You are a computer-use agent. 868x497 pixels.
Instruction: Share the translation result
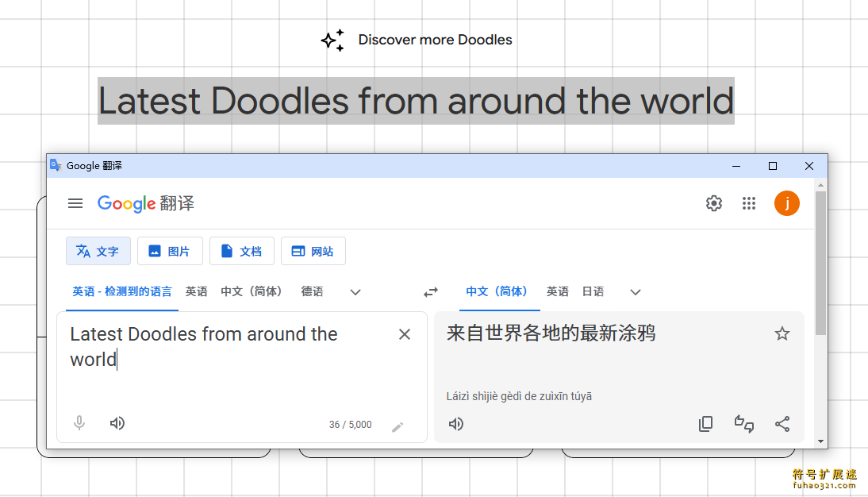(782, 424)
